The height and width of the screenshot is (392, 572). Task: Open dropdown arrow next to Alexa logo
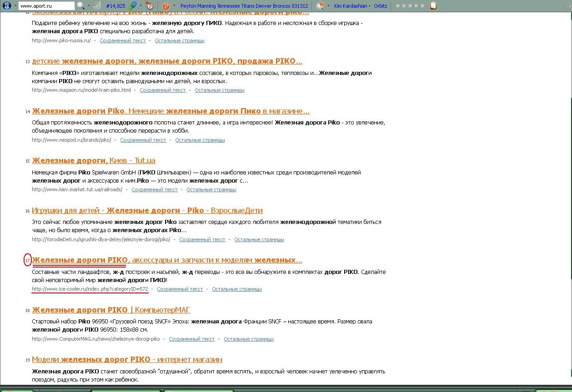(x=16, y=6)
